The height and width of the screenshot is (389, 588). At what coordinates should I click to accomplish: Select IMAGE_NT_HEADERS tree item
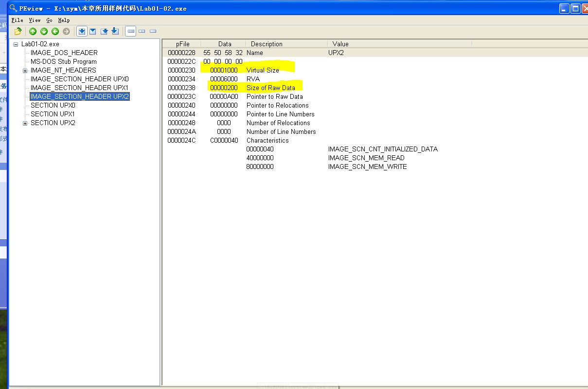63,70
